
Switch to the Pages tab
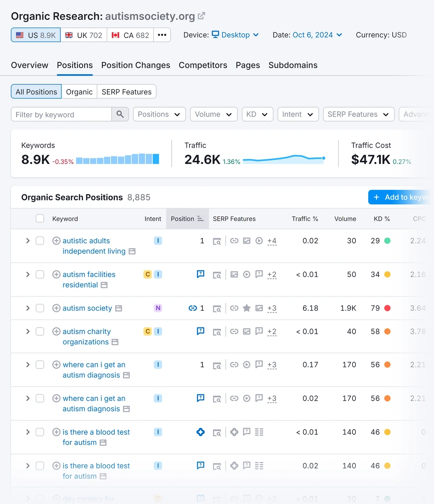point(248,65)
